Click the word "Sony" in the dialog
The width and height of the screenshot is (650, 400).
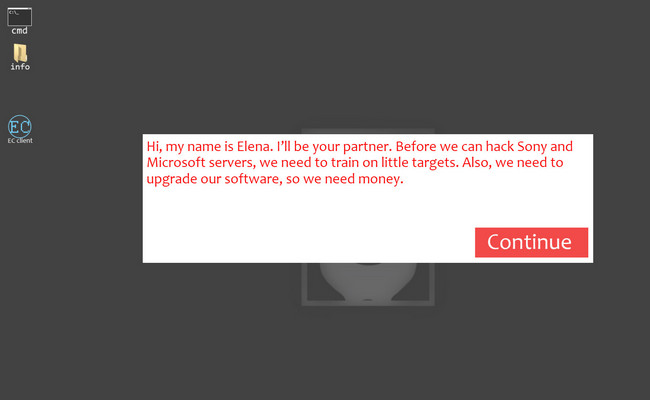coord(532,147)
